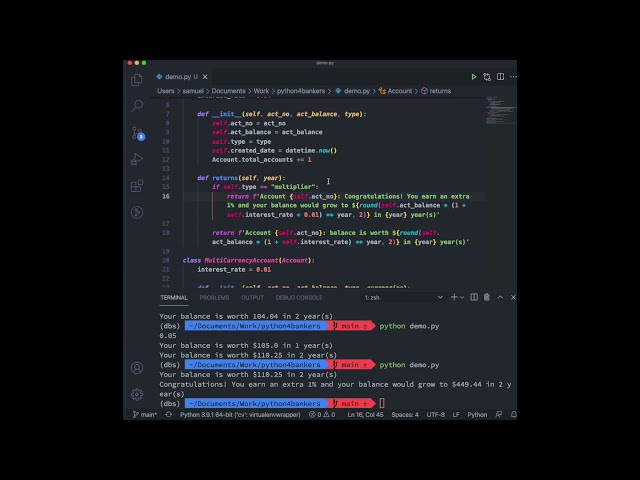640x480 pixels.
Task: Close the demo.py editor tab
Action: pyautogui.click(x=205, y=77)
